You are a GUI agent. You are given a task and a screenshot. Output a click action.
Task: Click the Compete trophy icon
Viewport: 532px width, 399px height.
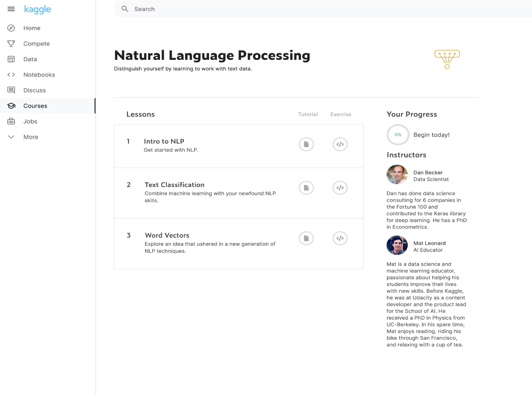11,44
